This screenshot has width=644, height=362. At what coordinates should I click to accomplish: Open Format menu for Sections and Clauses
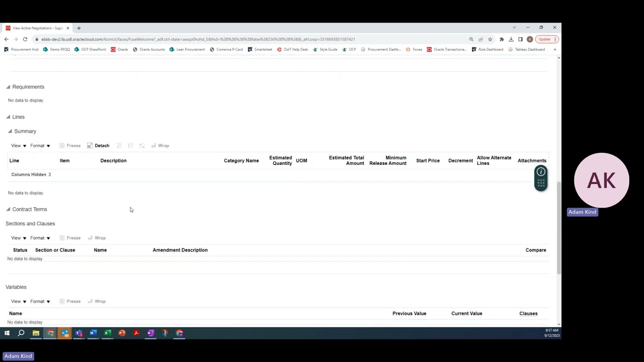tap(40, 238)
